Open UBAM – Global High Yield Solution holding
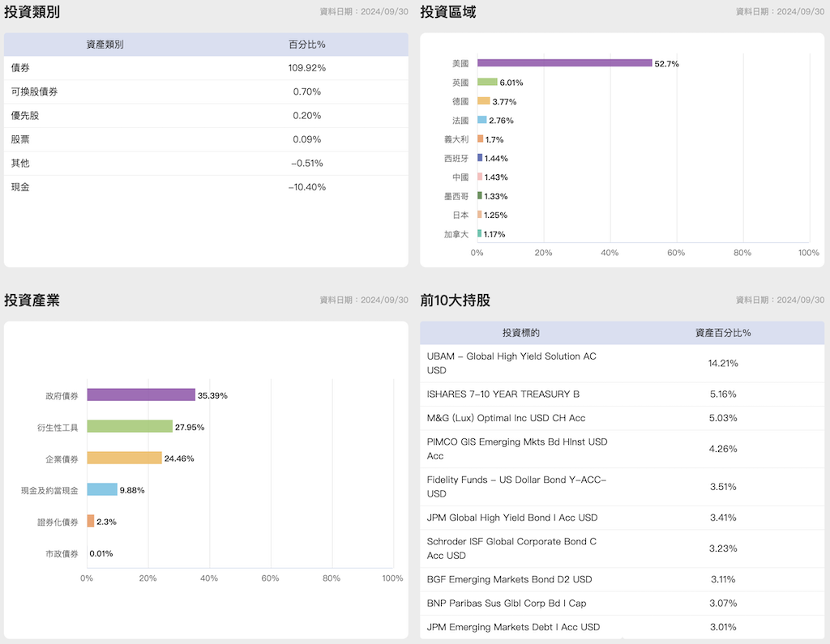The image size is (830, 644). 511,363
